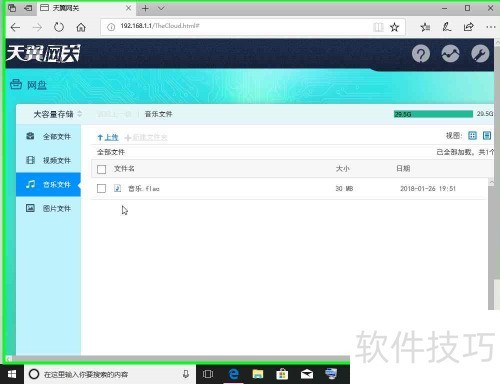This screenshot has height=384, width=500.
Task: Go to the browser home page
Action: pos(81,27)
